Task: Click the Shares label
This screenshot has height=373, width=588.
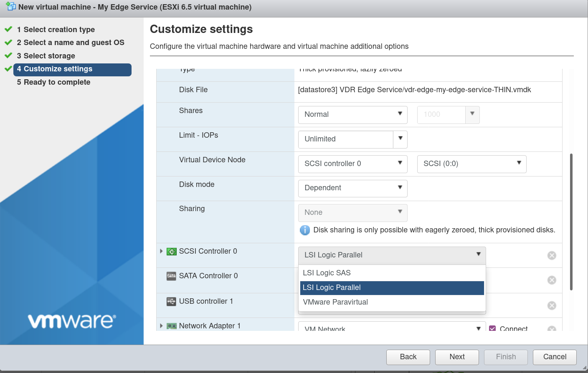Action: (x=190, y=111)
